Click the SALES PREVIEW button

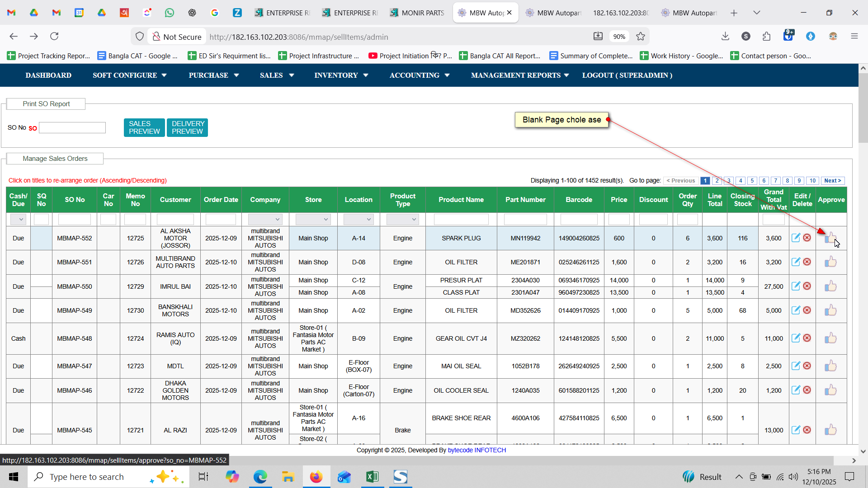click(144, 127)
